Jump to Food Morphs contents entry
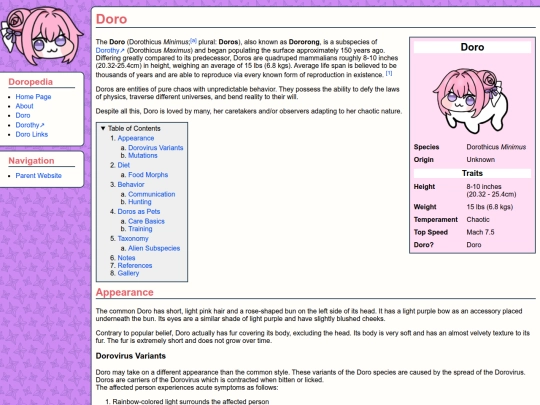This screenshot has width=540, height=405. (x=148, y=175)
